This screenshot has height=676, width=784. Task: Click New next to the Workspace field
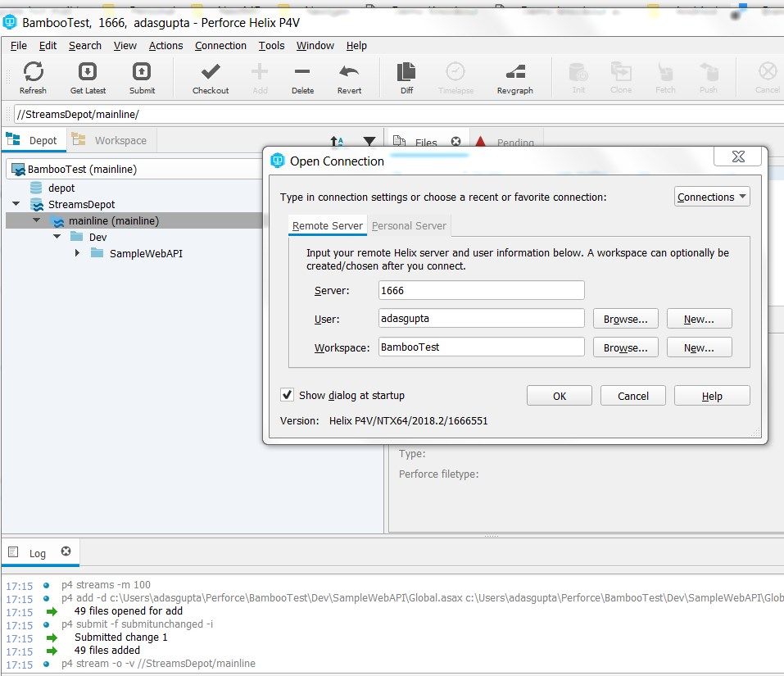point(699,347)
